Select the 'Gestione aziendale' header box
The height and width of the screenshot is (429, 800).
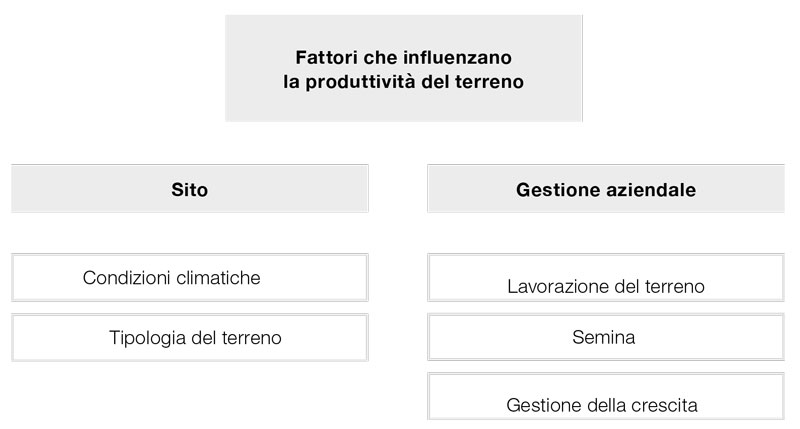tap(606, 188)
